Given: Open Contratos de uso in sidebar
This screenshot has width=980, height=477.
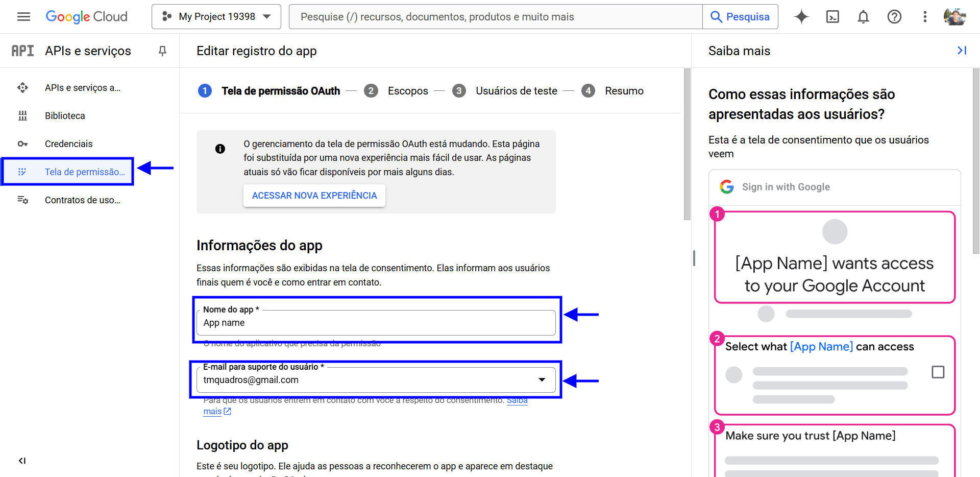Looking at the screenshot, I should [90, 200].
